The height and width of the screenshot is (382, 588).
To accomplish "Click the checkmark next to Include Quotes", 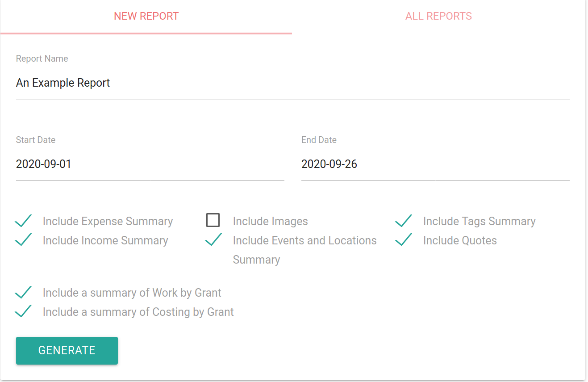I will point(404,239).
